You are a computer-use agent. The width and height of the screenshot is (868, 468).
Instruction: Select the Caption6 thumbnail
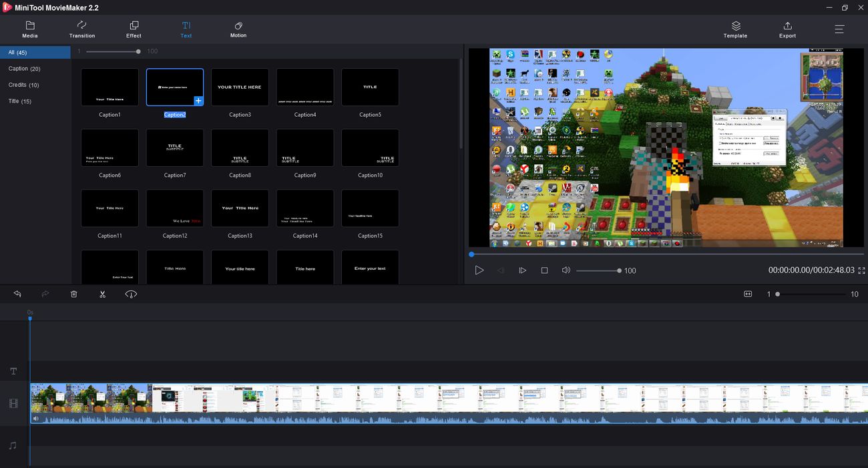pos(110,148)
